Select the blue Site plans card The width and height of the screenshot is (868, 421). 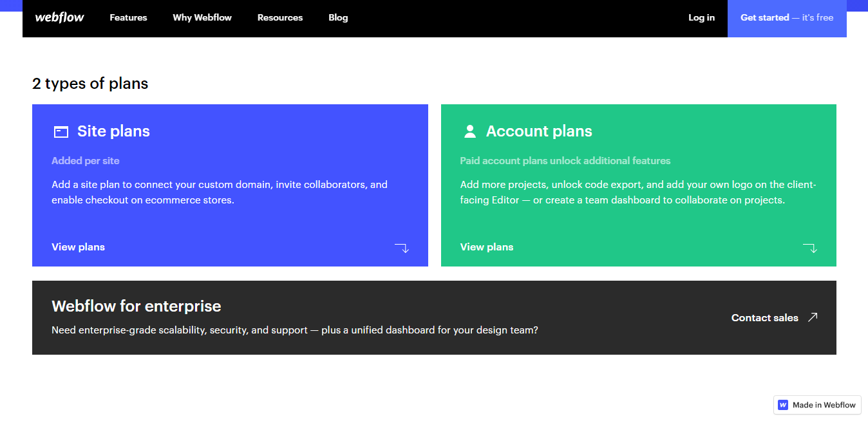(x=230, y=185)
